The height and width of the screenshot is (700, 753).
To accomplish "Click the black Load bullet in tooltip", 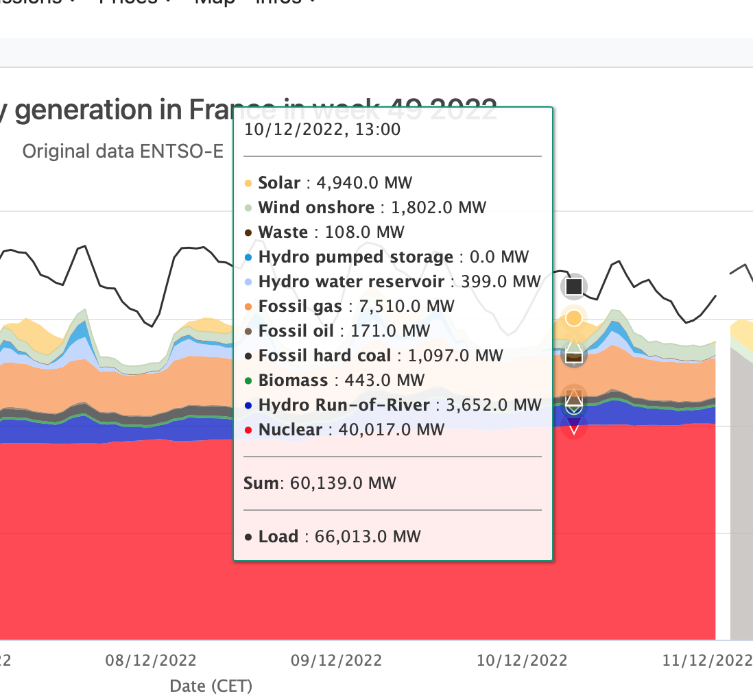I will pyautogui.click(x=248, y=538).
